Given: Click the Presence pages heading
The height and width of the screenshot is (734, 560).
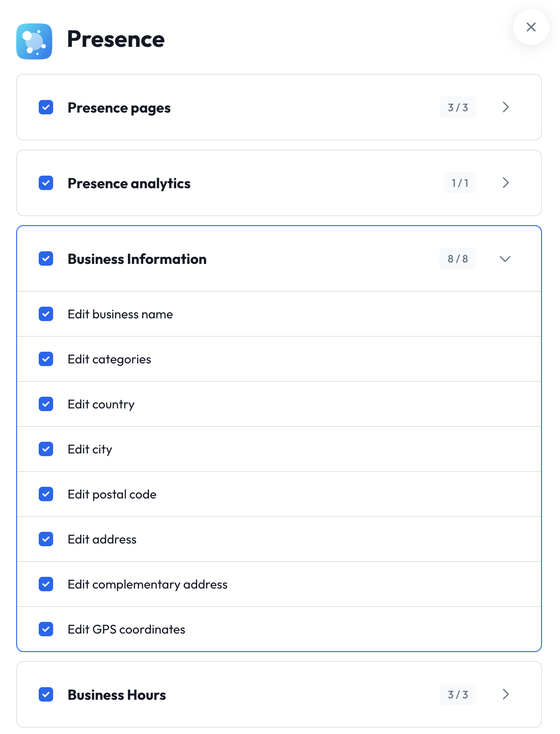Looking at the screenshot, I should point(119,108).
